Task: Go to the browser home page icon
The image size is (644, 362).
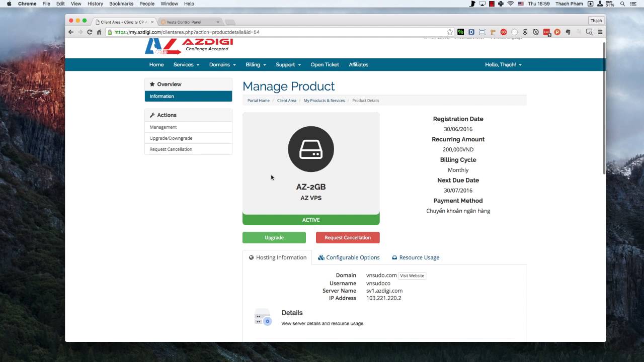Action: 99,32
